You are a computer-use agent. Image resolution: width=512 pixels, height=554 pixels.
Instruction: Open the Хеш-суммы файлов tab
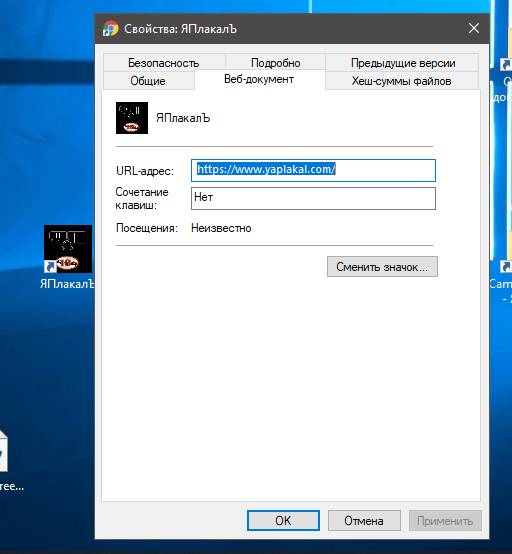click(x=401, y=81)
